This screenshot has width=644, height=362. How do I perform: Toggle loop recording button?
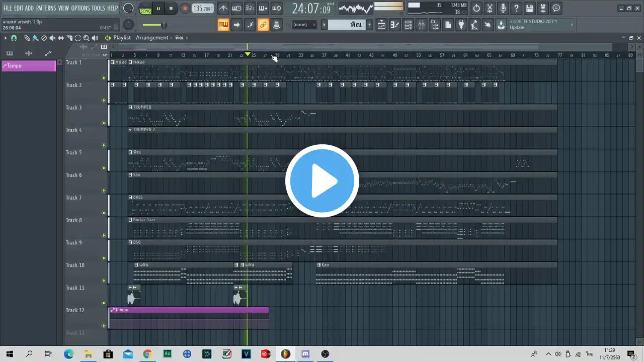pyautogui.click(x=276, y=8)
